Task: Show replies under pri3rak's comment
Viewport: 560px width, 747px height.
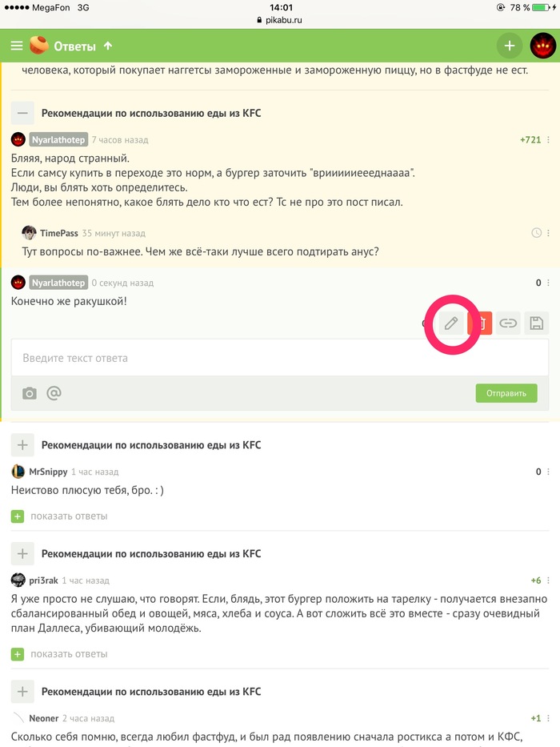Action: click(59, 654)
